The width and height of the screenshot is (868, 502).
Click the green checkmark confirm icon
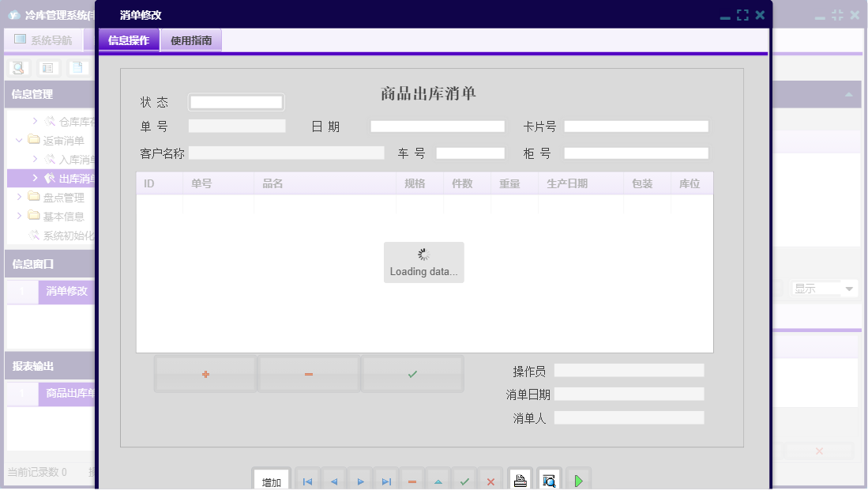point(464,479)
